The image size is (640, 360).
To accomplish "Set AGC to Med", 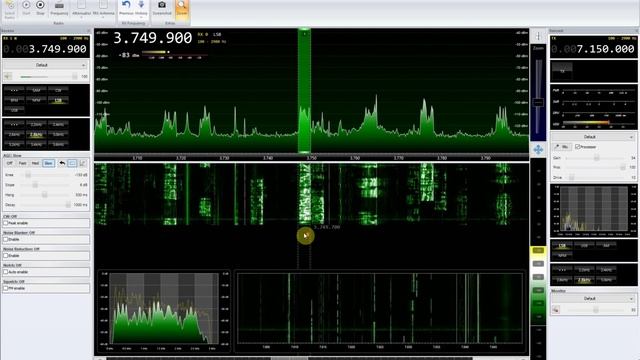I will click(36, 163).
